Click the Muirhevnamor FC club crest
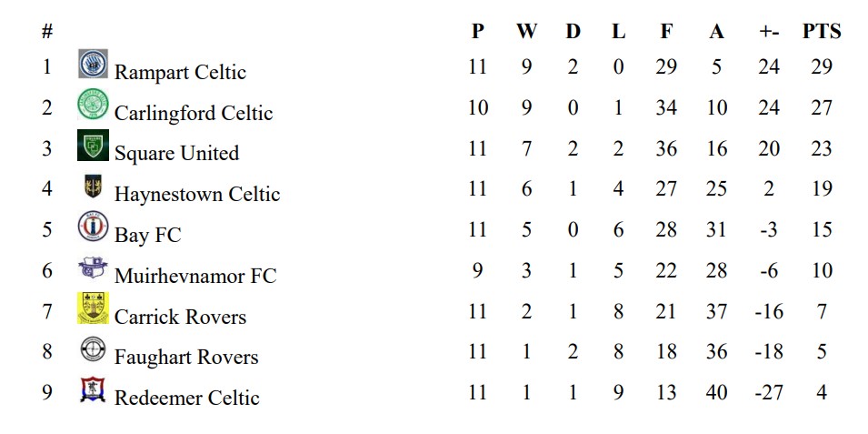This screenshot has width=868, height=434. click(x=93, y=267)
